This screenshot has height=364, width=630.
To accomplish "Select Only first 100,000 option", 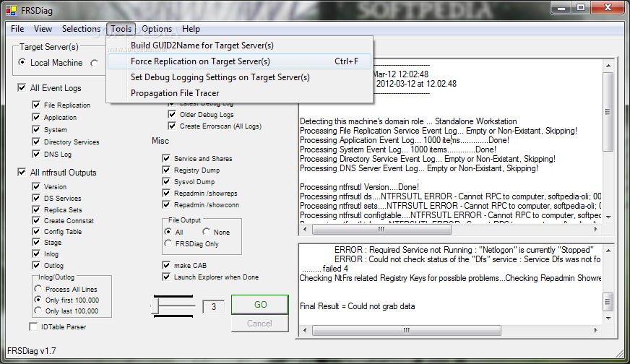I will (38, 300).
